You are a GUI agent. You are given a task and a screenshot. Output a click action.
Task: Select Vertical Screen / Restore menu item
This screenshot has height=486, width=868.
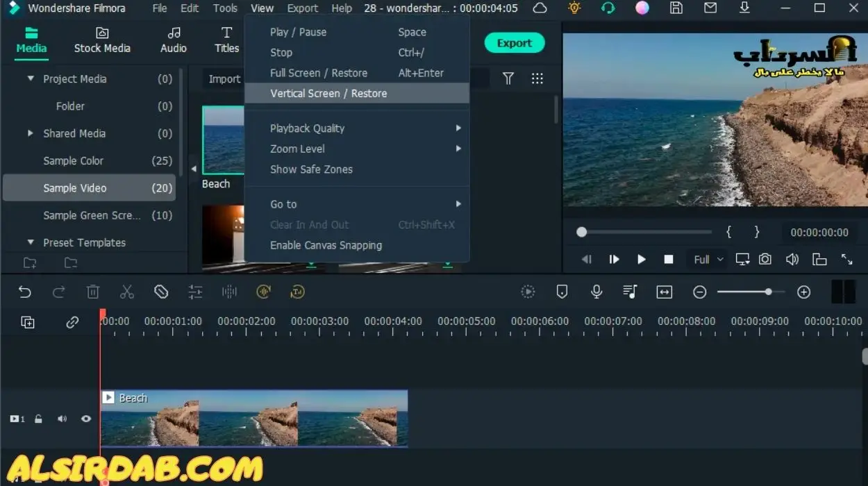pos(357,93)
